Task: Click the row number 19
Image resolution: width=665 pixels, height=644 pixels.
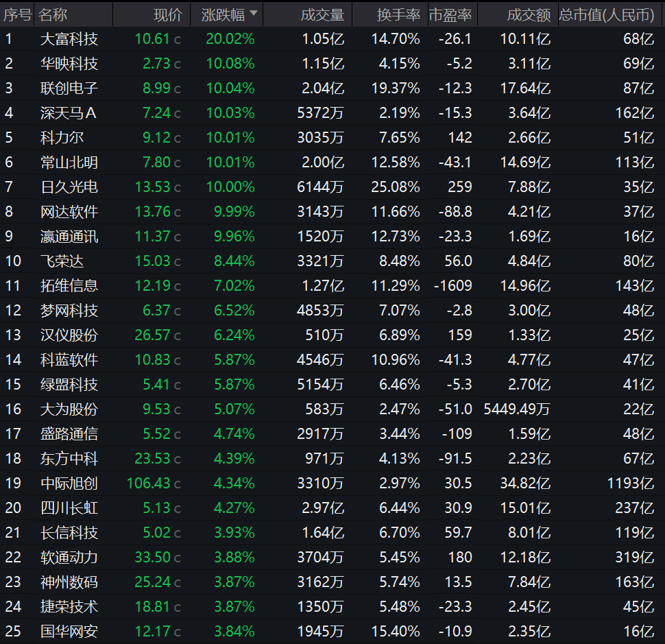Action: (13, 484)
